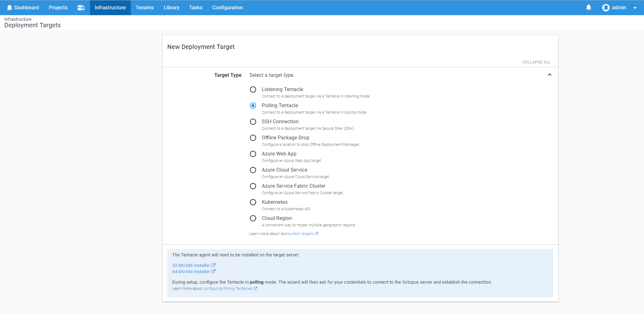Open the admin account dropdown arrow
The width and height of the screenshot is (644, 314).
point(635,8)
